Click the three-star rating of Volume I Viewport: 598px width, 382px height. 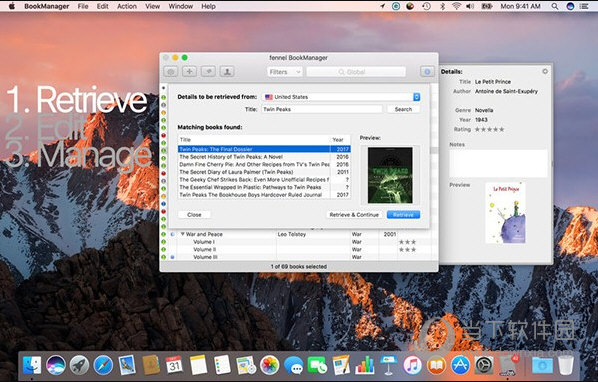pyautogui.click(x=407, y=242)
